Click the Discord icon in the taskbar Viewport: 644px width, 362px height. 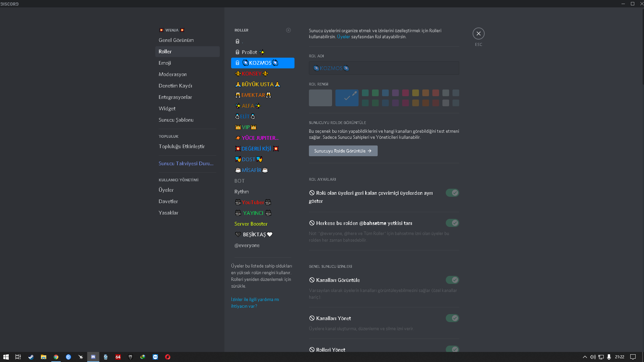tap(93, 357)
